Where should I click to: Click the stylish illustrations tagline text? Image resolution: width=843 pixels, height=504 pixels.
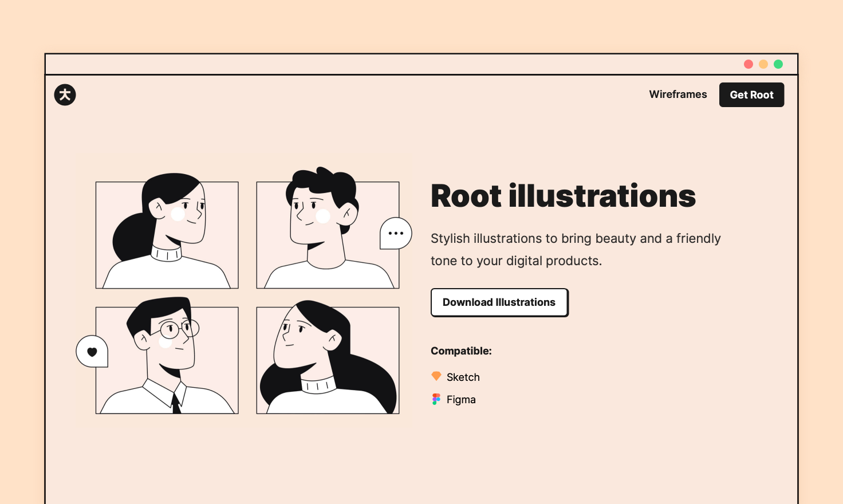click(576, 249)
